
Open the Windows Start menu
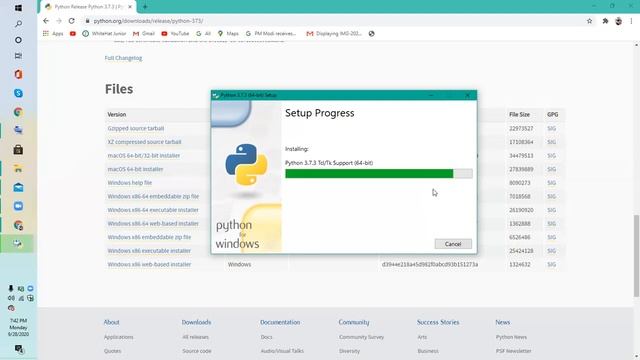pos(18,8)
